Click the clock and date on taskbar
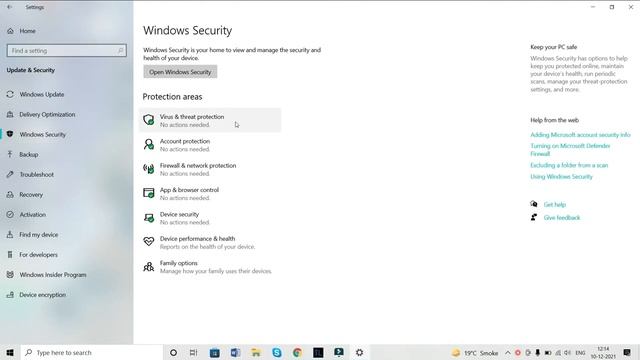Viewport: 640px width, 360px height. pyautogui.click(x=603, y=353)
